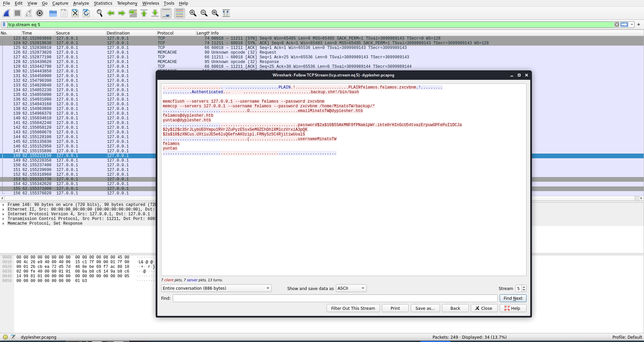Reset zoom to normal size icon
This screenshot has height=342, width=644.
click(x=215, y=13)
